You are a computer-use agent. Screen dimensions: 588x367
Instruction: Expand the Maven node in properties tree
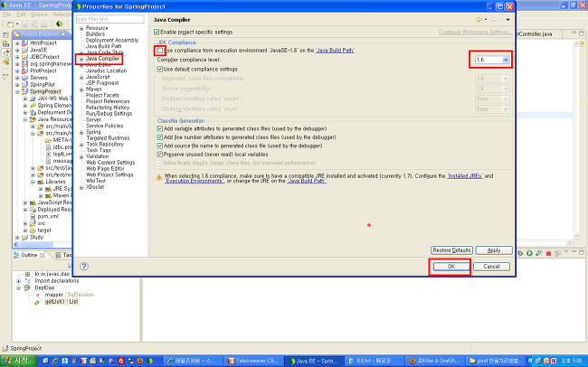pos(81,89)
